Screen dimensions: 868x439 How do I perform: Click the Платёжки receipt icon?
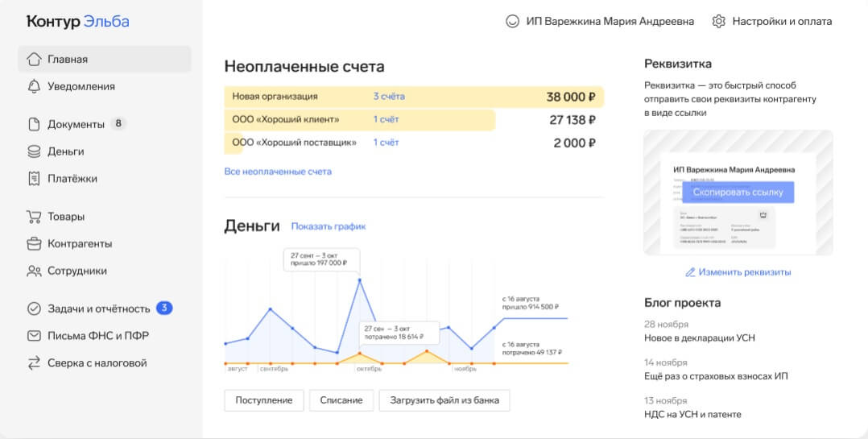point(34,179)
